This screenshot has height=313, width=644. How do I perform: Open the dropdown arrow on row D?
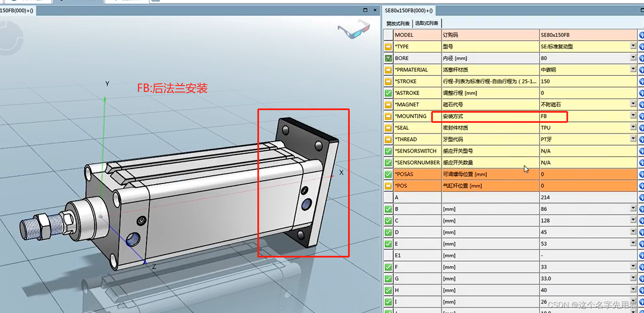pyautogui.click(x=633, y=231)
